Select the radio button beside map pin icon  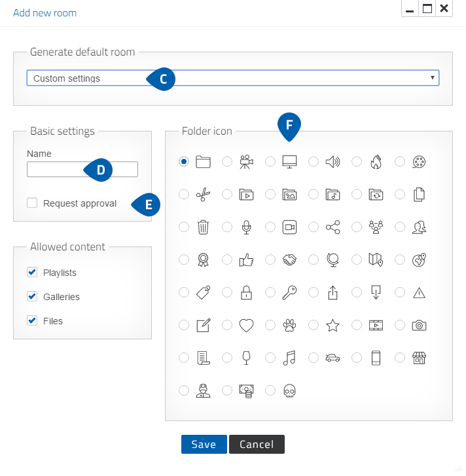pyautogui.click(x=357, y=260)
